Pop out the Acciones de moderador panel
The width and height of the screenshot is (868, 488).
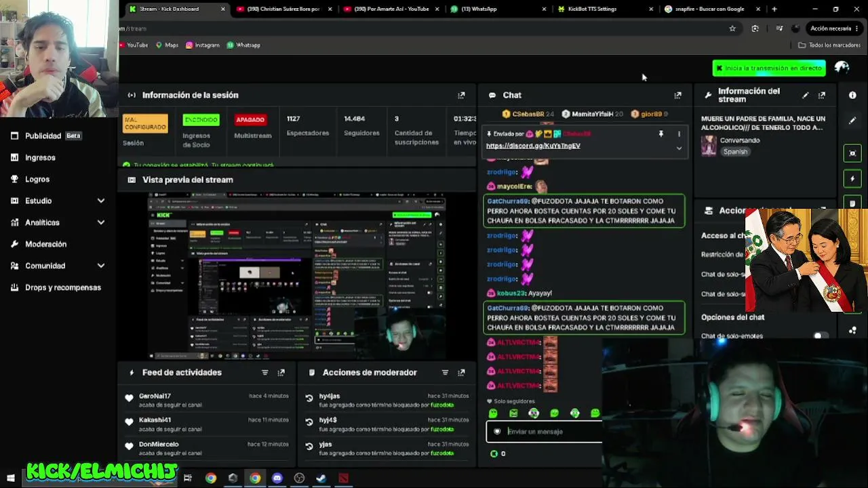461,372
